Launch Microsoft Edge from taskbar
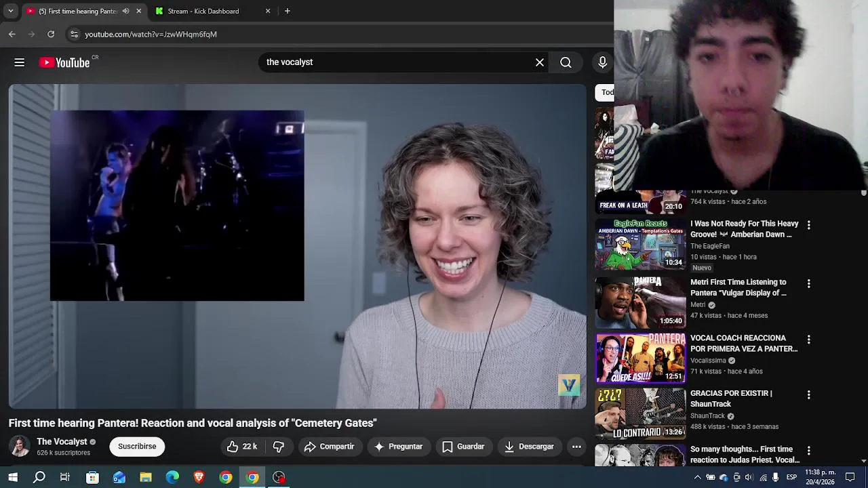 click(x=172, y=477)
